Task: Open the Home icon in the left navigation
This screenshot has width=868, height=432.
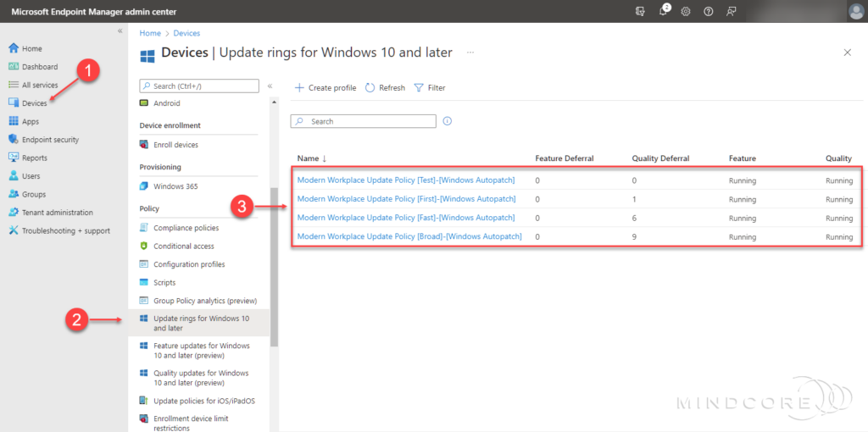Action: point(14,48)
